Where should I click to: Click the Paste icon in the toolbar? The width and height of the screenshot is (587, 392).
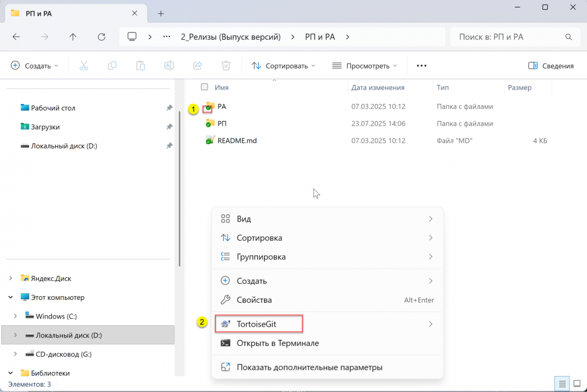pos(140,65)
